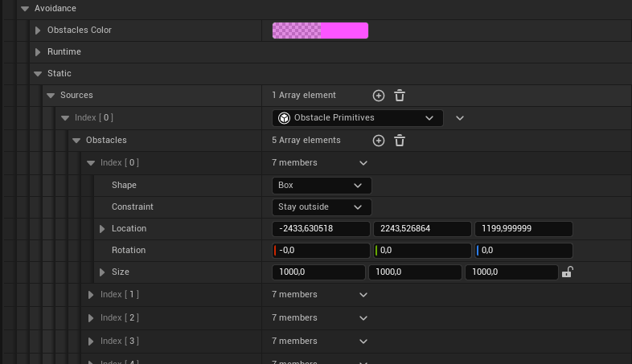
Task: Open Constraint Stay outside dropdown
Action: (322, 207)
